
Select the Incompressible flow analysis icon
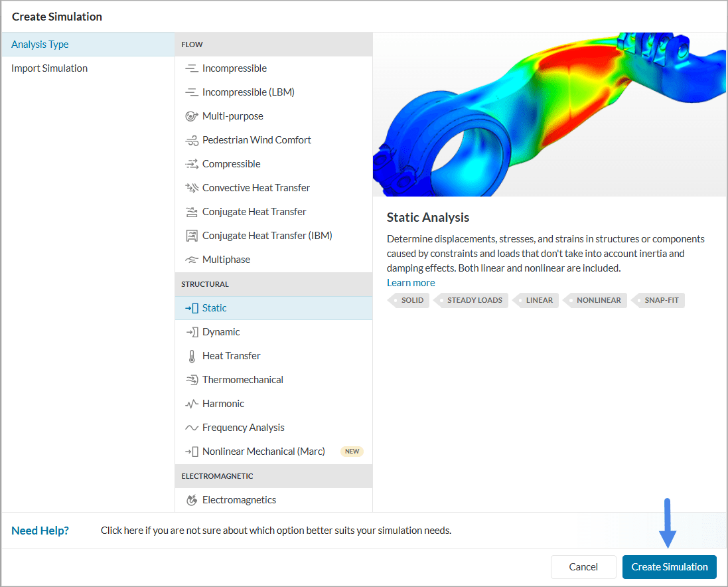tap(190, 68)
